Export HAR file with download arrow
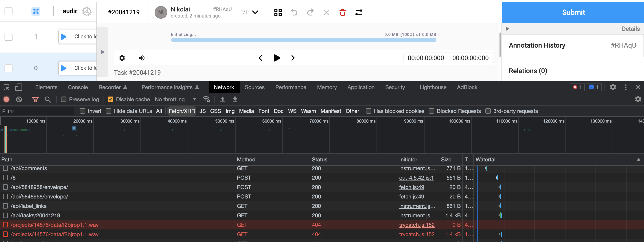The image size is (644, 242). point(235,99)
